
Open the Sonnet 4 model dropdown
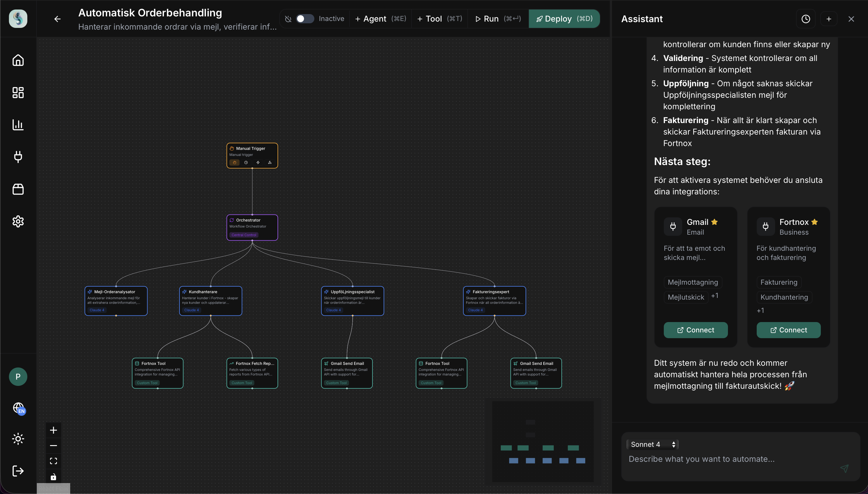coord(652,445)
